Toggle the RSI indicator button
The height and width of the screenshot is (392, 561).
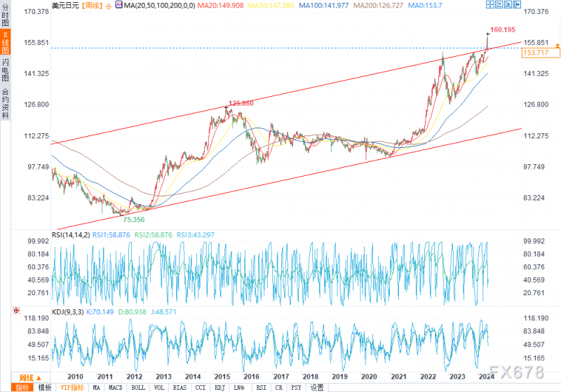pyautogui.click(x=261, y=388)
